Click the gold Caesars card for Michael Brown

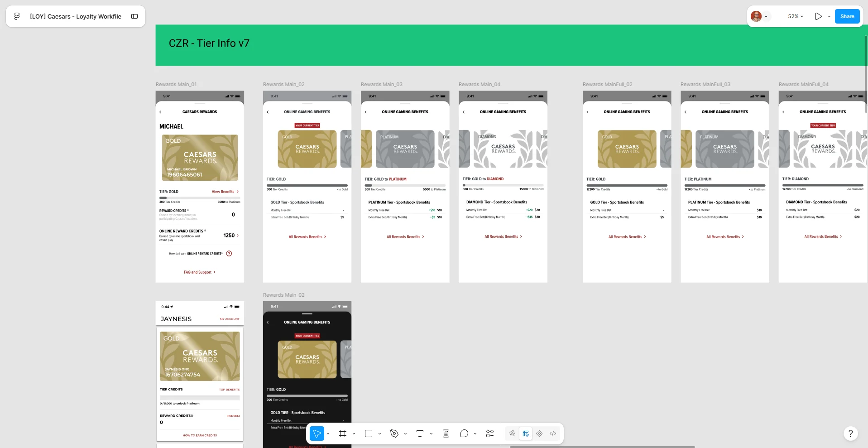click(200, 158)
